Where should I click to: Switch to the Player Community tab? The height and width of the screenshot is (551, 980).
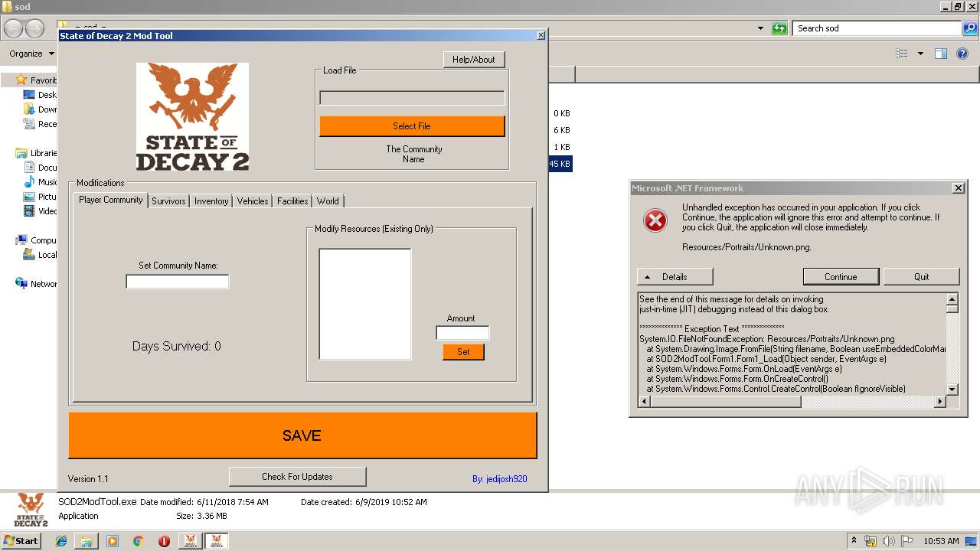111,200
